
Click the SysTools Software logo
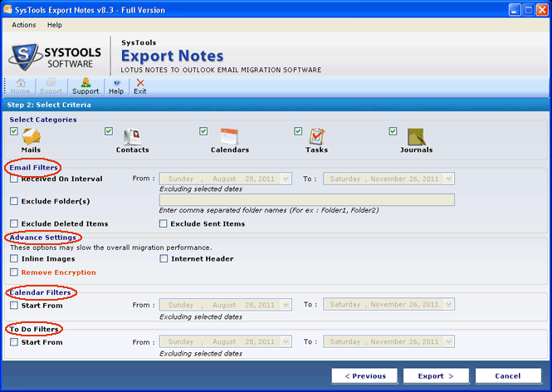coord(56,56)
